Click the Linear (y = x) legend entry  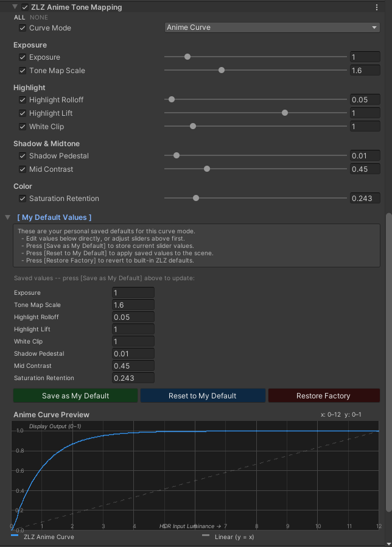click(x=228, y=537)
